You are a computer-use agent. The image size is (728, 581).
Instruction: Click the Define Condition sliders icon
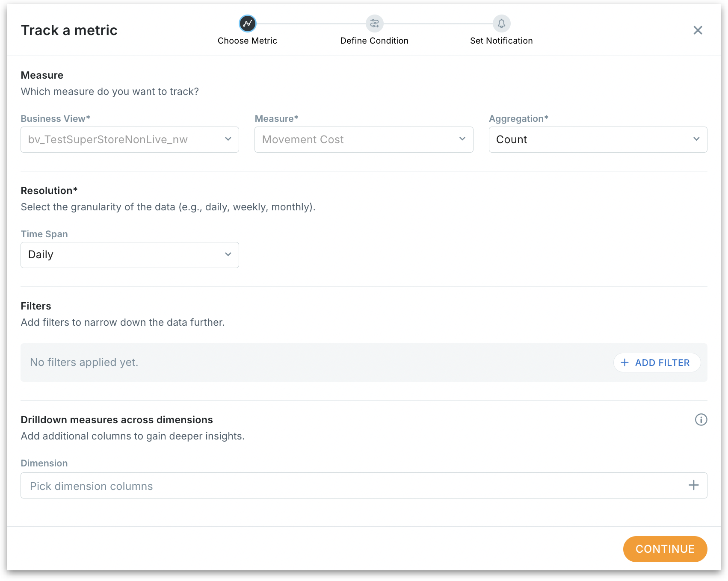tap(374, 24)
